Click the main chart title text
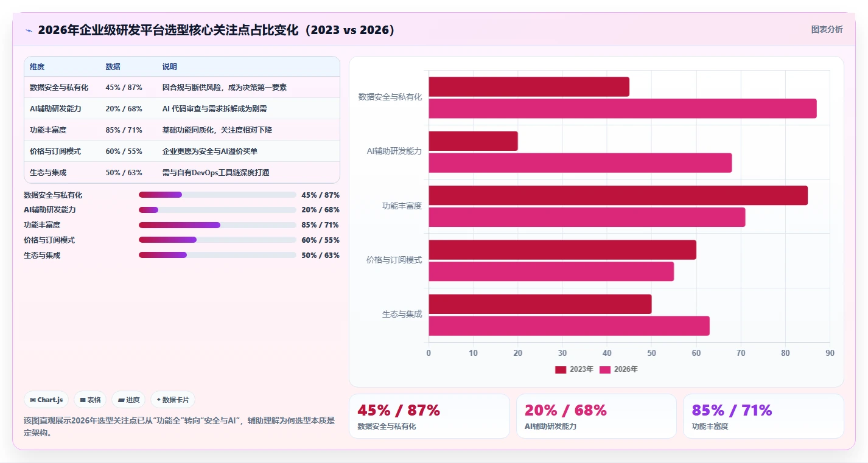868x463 pixels. pos(216,30)
